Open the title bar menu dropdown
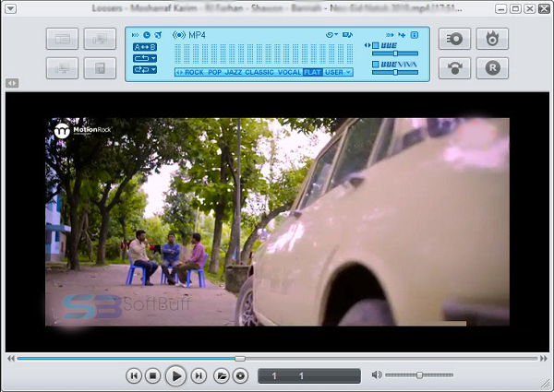Screen dimensions: 554x392 click(10, 8)
